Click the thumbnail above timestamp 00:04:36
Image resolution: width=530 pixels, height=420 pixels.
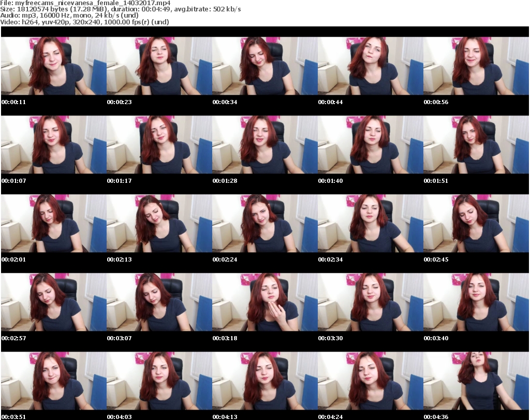tap(476, 381)
